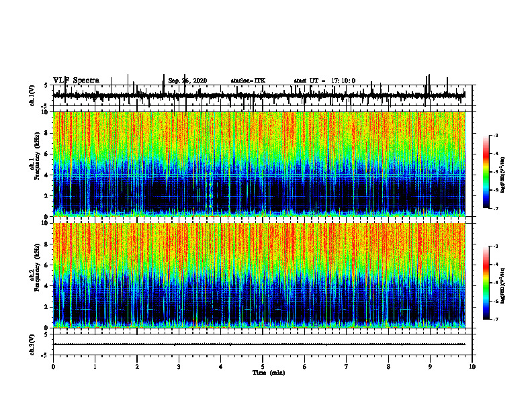This screenshot has height=411, width=532.
Task: Click the "VLF Spectra" plot title
Action: coord(77,81)
